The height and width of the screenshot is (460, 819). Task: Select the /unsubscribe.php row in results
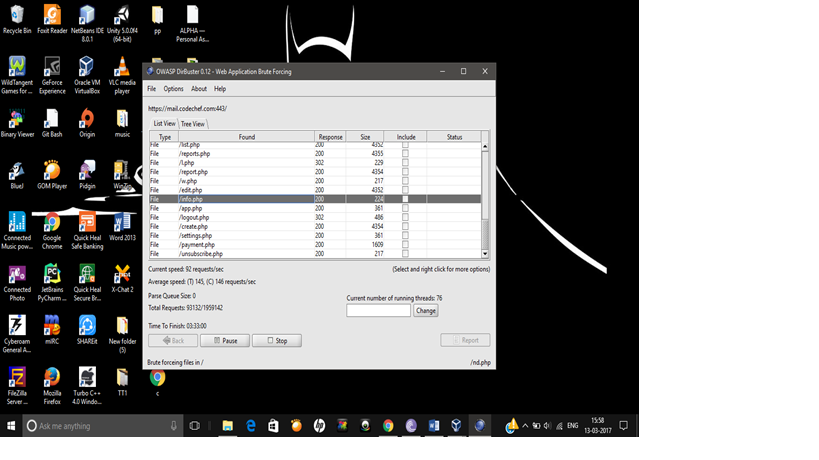pos(315,254)
